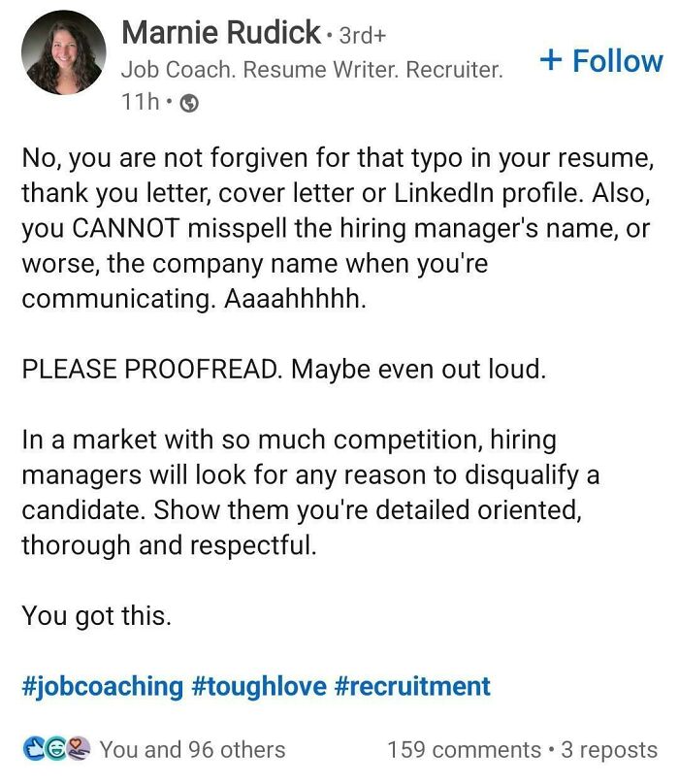Click the Like thumbs-up reaction icon

[32, 748]
